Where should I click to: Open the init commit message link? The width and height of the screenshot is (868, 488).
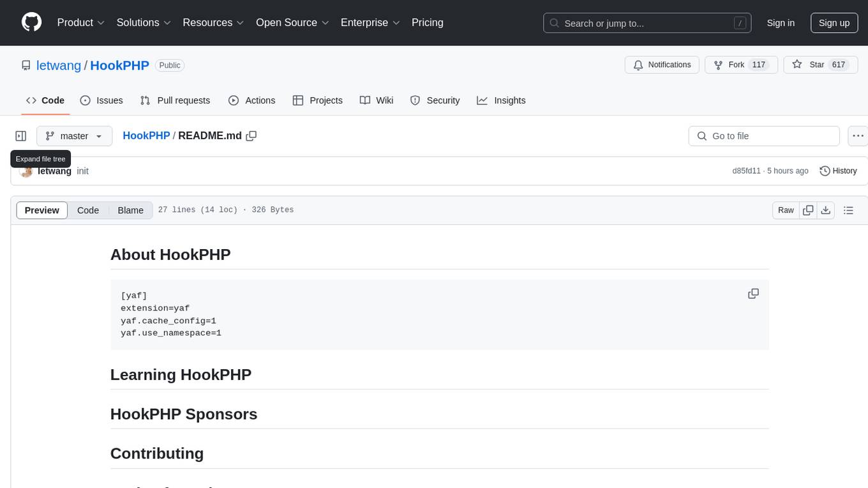(82, 171)
